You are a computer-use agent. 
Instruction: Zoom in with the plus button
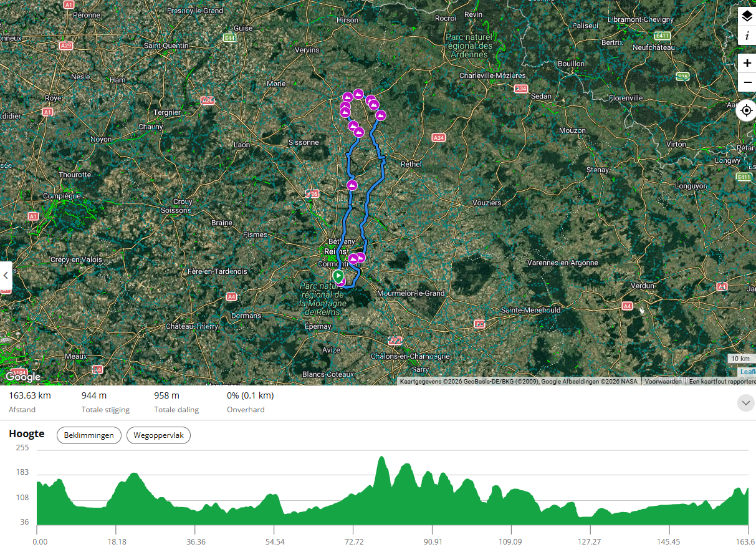tap(747, 63)
